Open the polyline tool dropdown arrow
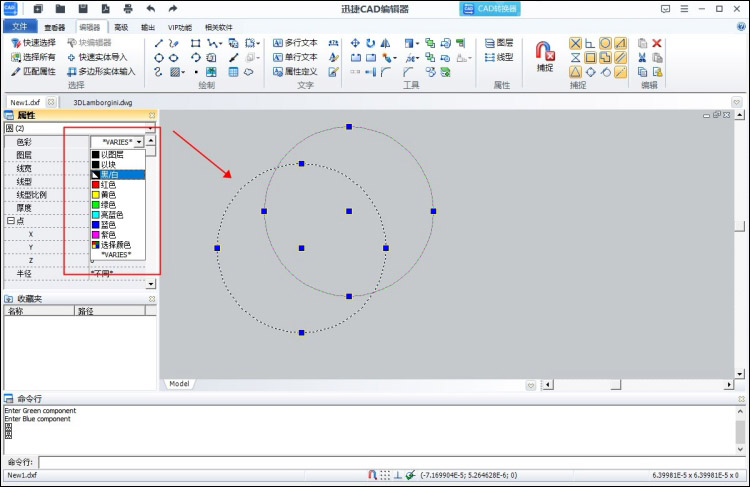 220,44
